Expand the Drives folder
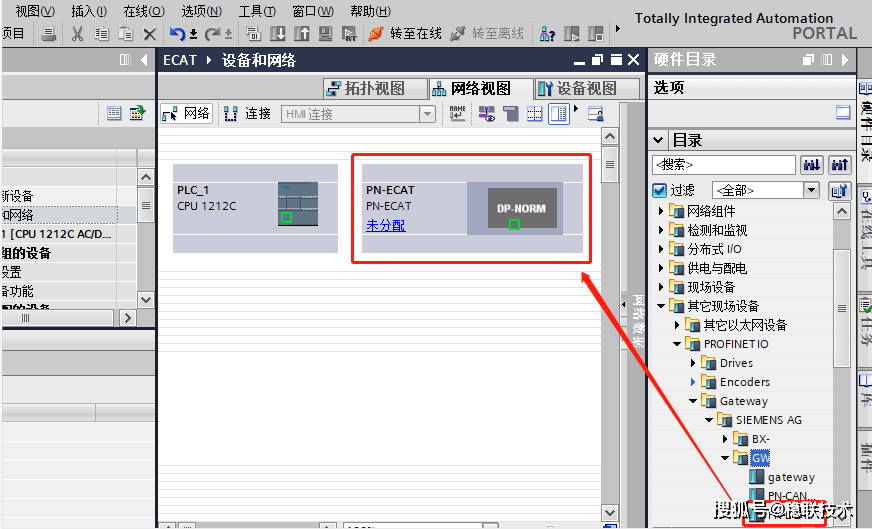 (693, 363)
